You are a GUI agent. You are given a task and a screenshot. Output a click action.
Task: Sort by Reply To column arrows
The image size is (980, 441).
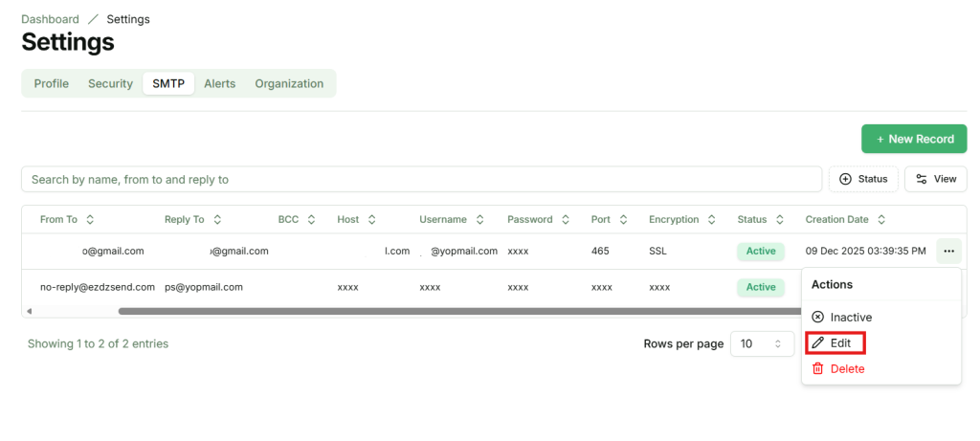217,220
